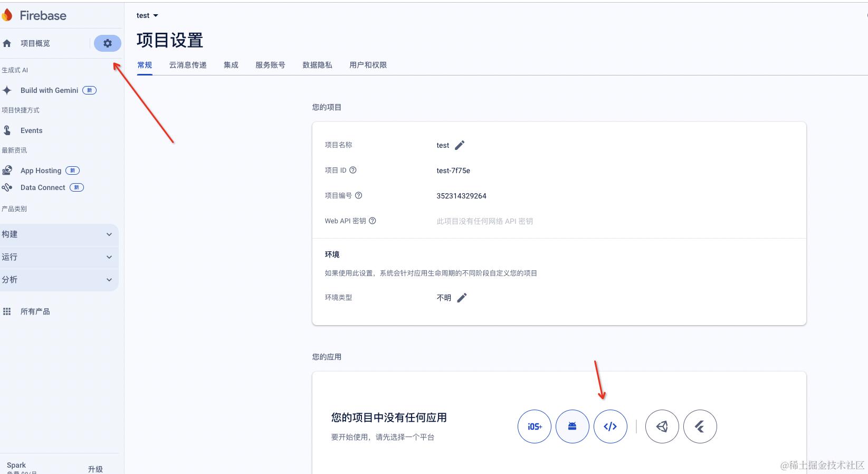Expand the 分析 product category

pyautogui.click(x=59, y=280)
